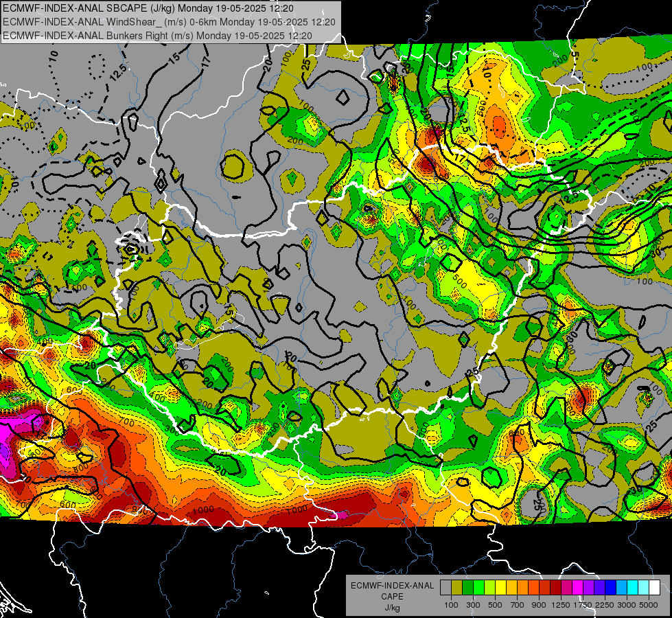Select the WindShear 0-6km title line
Viewport: 672px width, 618px height.
click(170, 22)
